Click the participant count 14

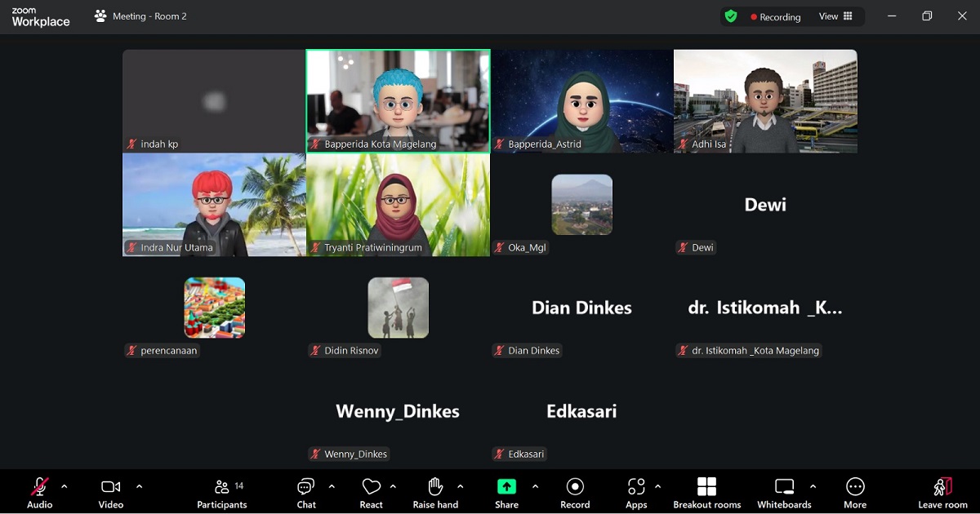pyautogui.click(x=239, y=485)
